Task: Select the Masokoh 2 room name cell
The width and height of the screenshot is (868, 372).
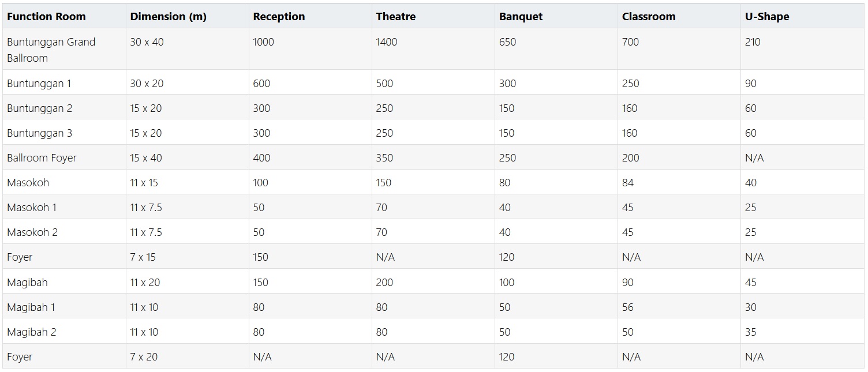Action: tap(32, 232)
